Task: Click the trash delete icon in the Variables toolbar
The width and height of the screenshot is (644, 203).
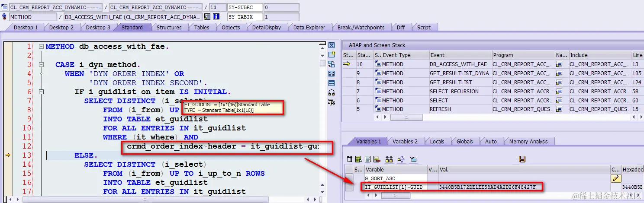Action: point(350,159)
